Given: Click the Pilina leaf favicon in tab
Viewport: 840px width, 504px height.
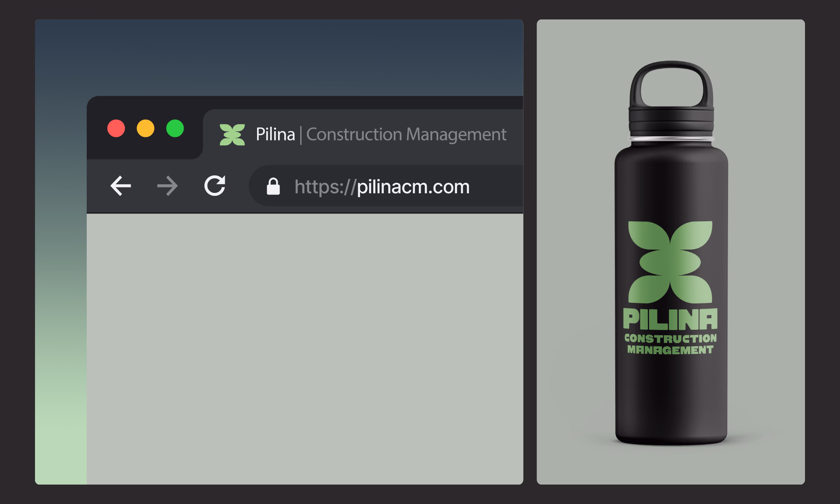Looking at the screenshot, I should pyautogui.click(x=232, y=135).
